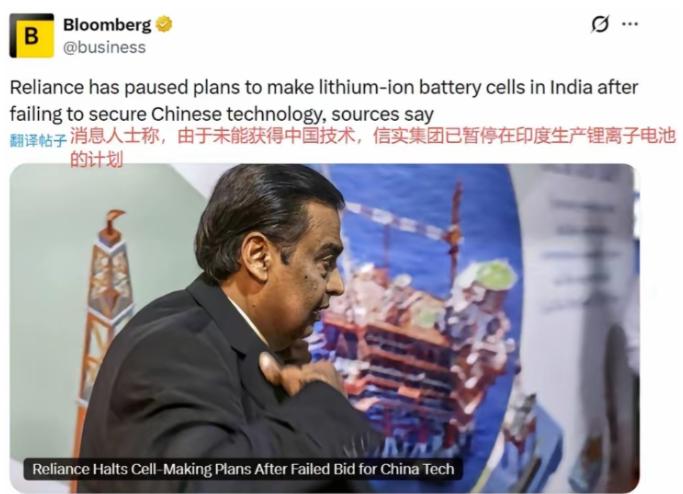This screenshot has height=494, width=683.
Task: Click the 翻译帖子 translate post link
Action: tap(38, 140)
